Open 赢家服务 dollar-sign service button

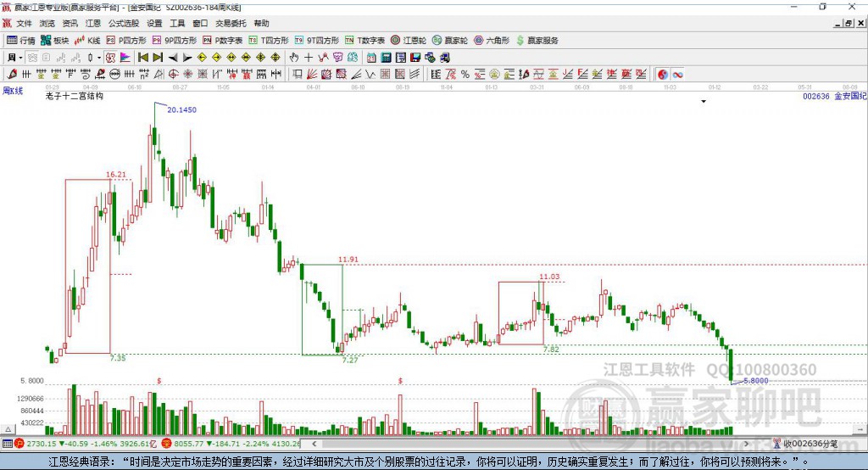(x=537, y=41)
